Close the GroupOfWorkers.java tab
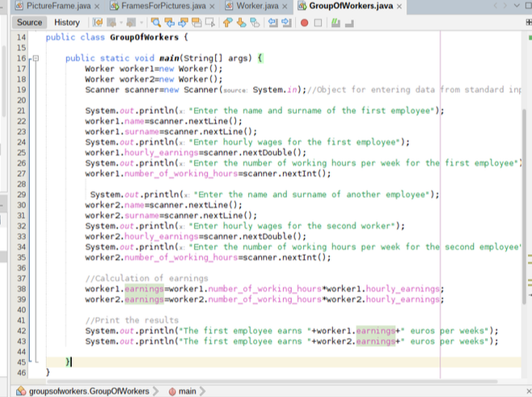The height and width of the screenshot is (397, 532). click(399, 6)
